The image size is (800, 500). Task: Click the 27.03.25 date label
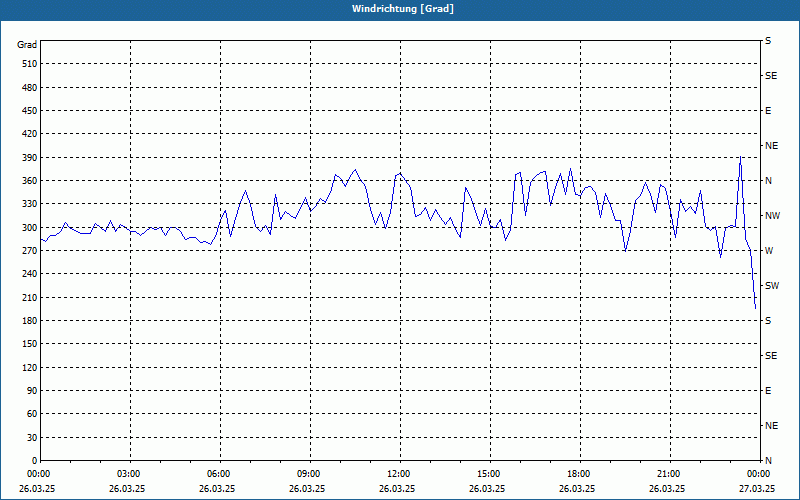[757, 489]
